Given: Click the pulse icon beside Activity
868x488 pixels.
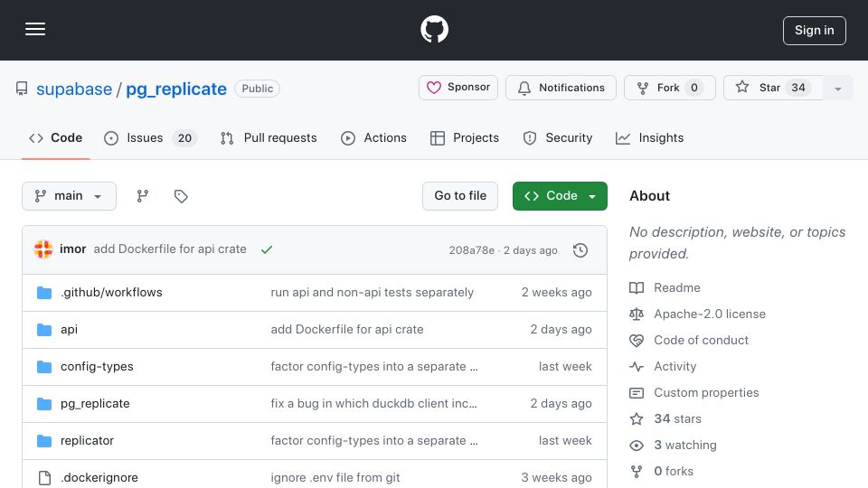Looking at the screenshot, I should tap(637, 366).
